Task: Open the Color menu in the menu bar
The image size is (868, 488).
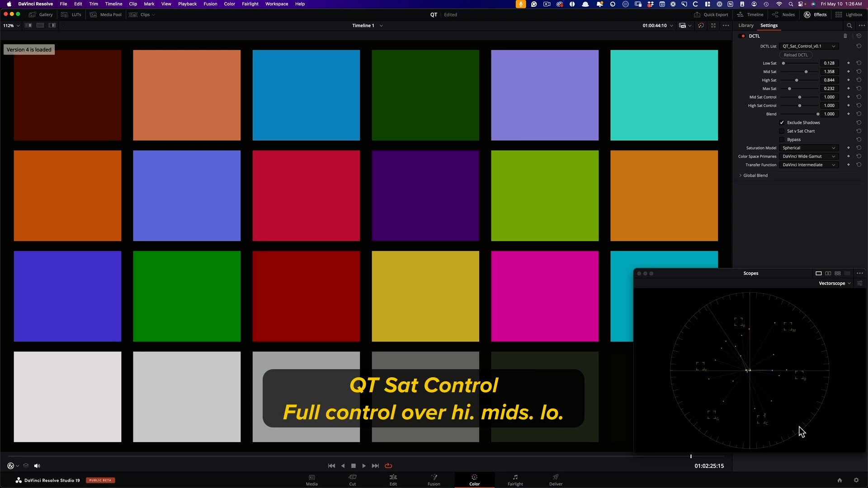Action: click(x=229, y=4)
